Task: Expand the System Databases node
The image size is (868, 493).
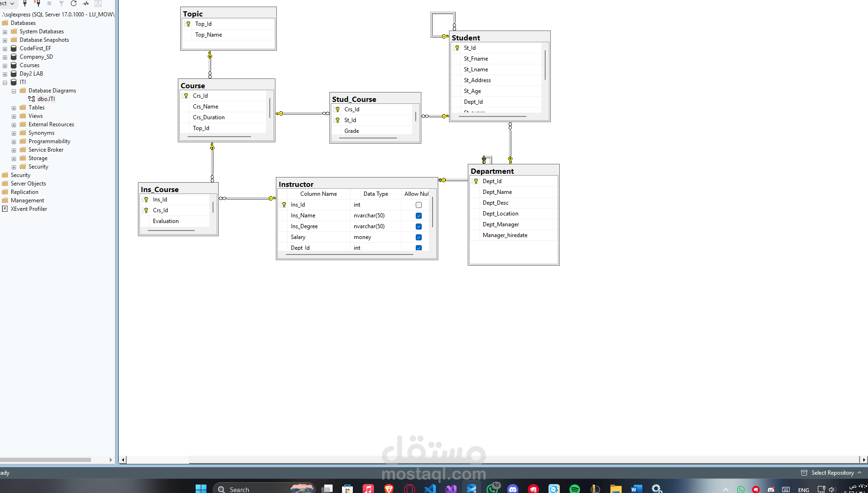Action: click(5, 31)
